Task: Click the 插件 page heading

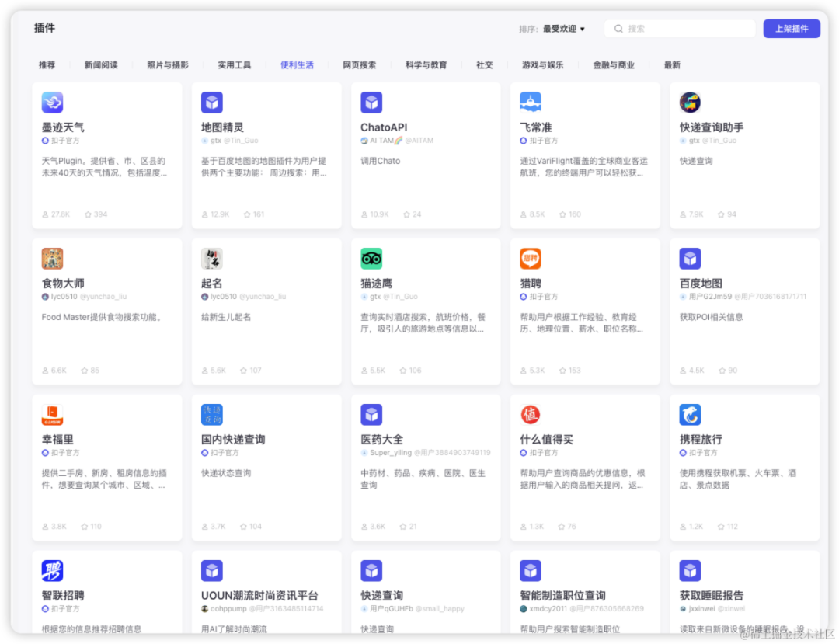Action: coord(44,28)
